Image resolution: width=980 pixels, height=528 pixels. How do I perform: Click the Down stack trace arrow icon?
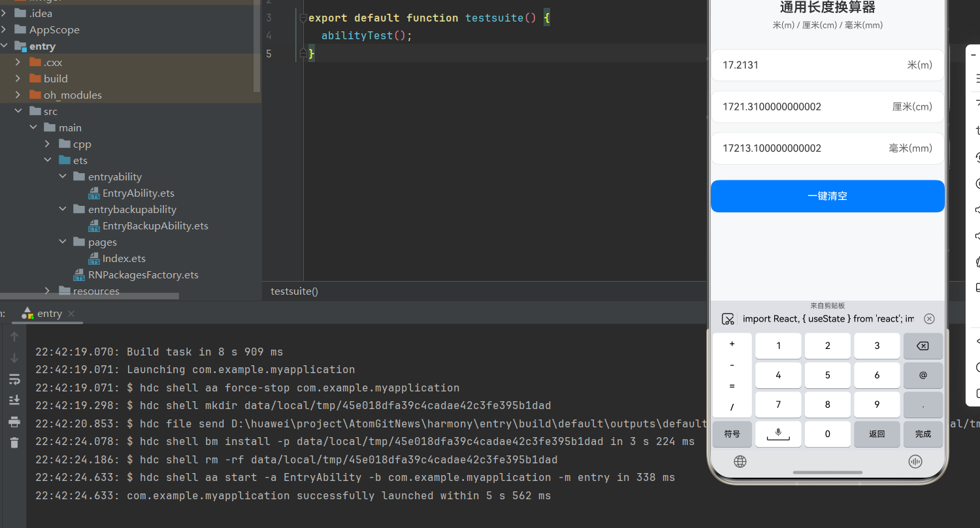[x=14, y=358]
